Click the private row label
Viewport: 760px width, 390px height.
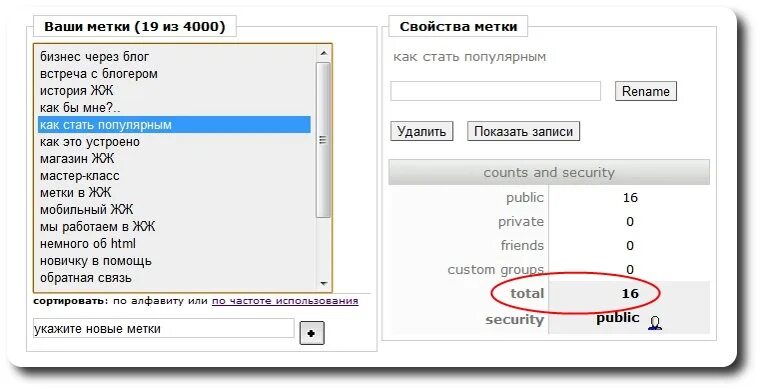click(521, 222)
